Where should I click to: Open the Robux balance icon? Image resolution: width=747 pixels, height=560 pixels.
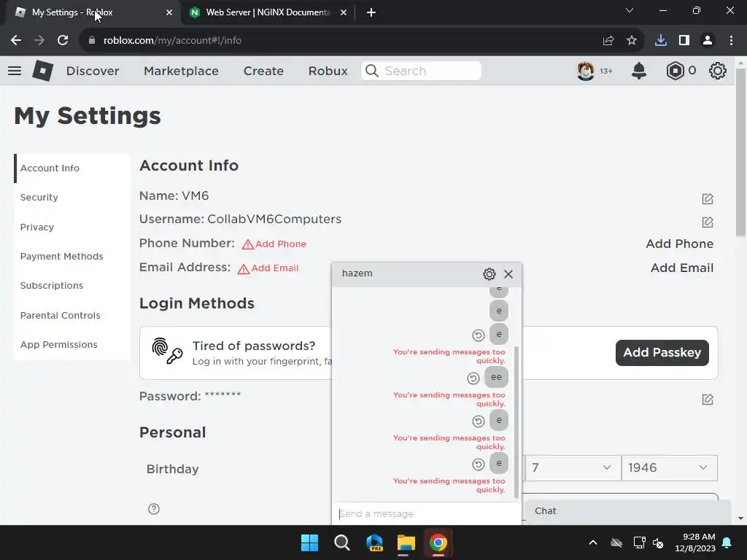(x=675, y=71)
